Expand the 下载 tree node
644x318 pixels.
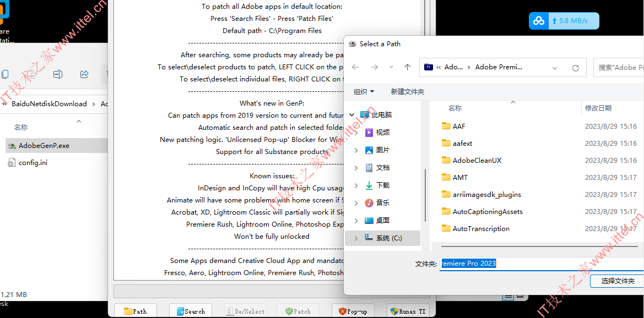coord(356,185)
